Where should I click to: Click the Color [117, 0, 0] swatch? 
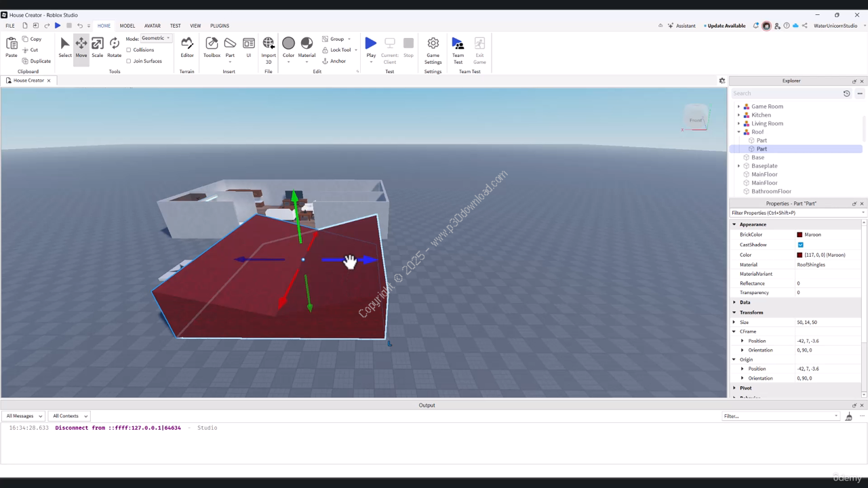(x=800, y=255)
